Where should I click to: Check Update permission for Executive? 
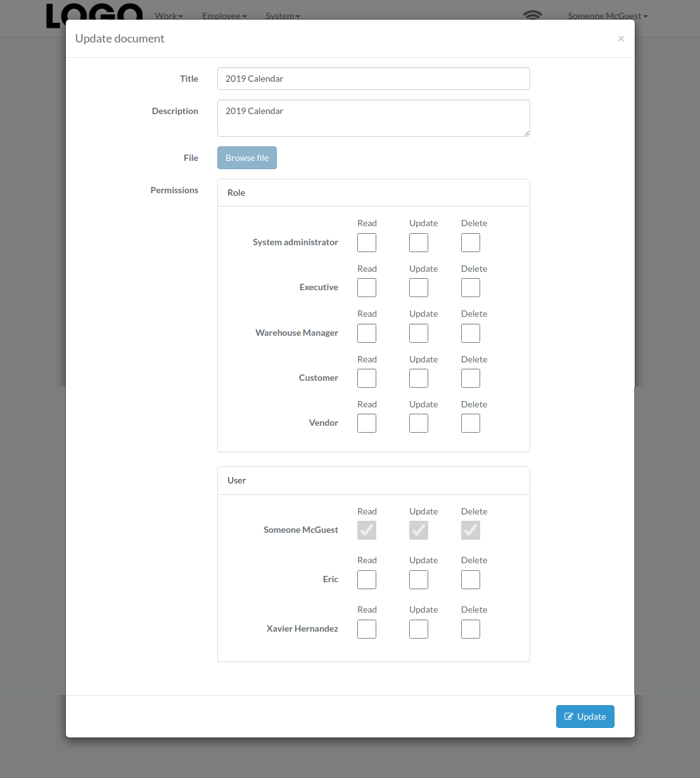pos(419,288)
